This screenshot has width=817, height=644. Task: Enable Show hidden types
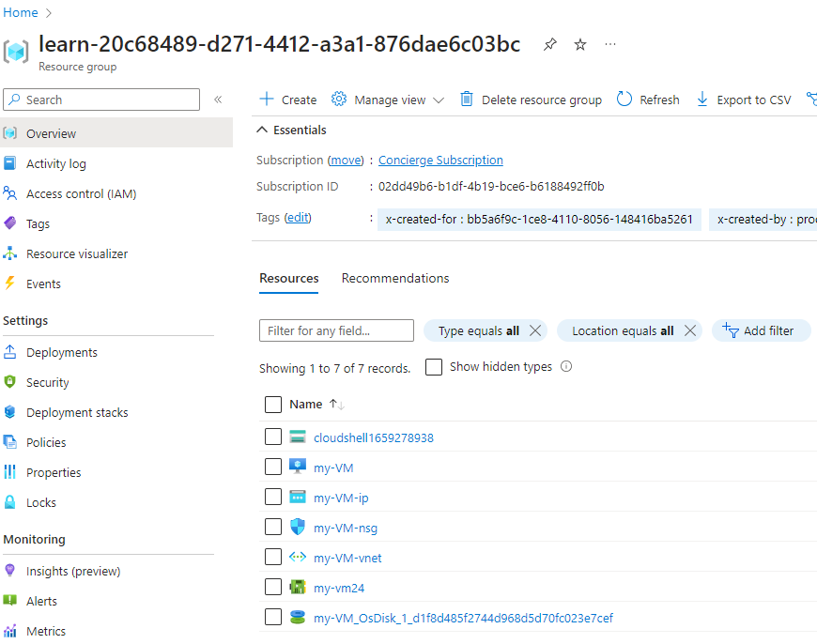pos(433,367)
